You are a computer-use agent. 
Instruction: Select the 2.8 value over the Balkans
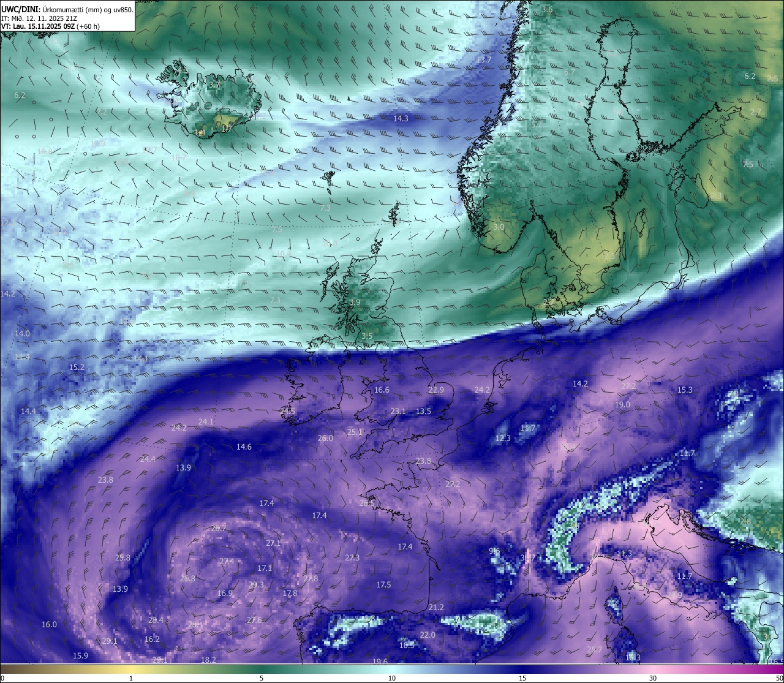click(745, 521)
